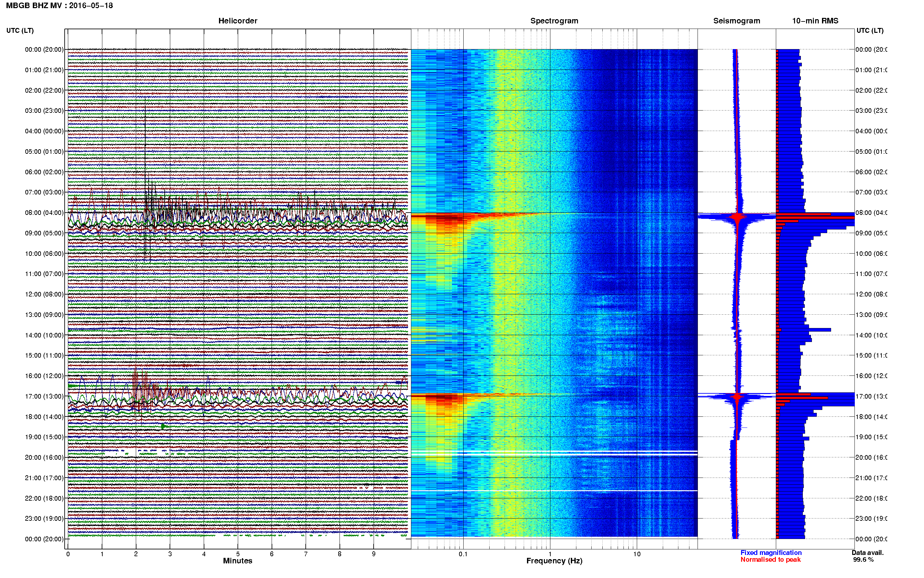Viewport: 924px width, 578px height.
Task: Click the '10' frequency tick label
Action: (x=637, y=554)
